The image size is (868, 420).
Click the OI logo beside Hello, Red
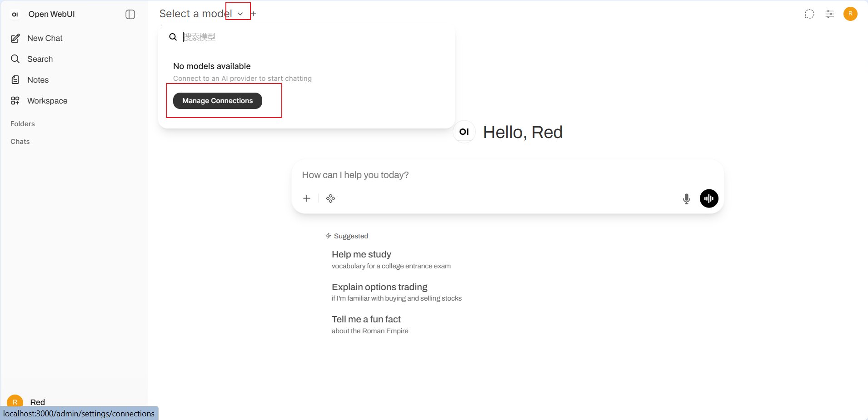464,132
